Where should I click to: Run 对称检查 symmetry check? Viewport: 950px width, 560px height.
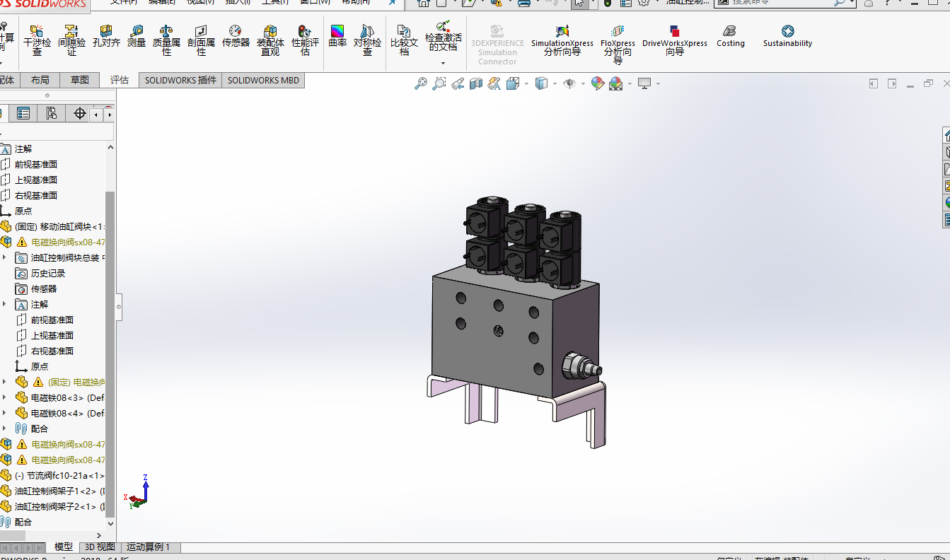[x=367, y=40]
